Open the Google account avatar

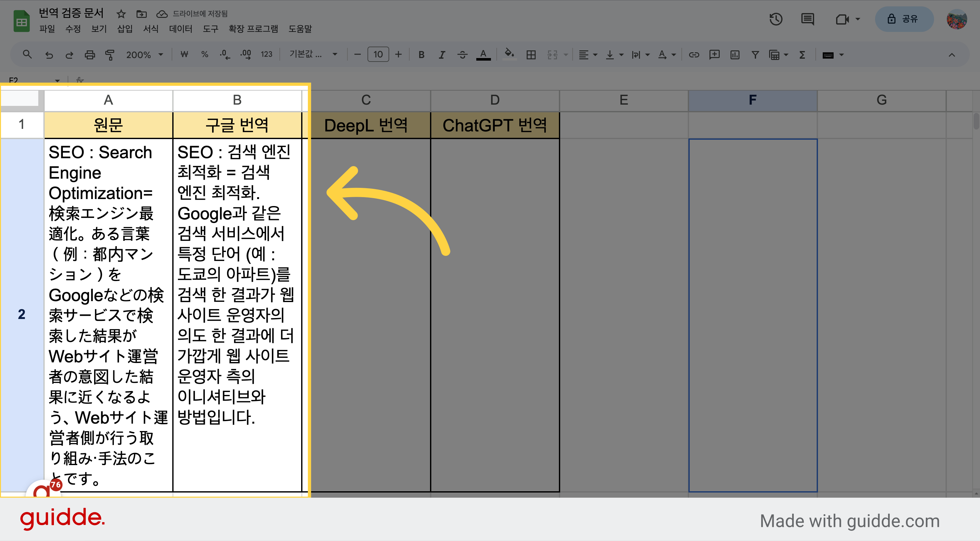(956, 19)
